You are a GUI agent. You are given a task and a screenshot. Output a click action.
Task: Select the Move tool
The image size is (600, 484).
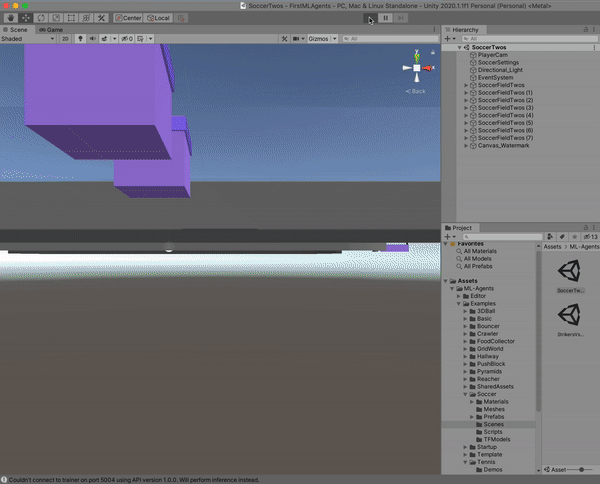tap(26, 18)
